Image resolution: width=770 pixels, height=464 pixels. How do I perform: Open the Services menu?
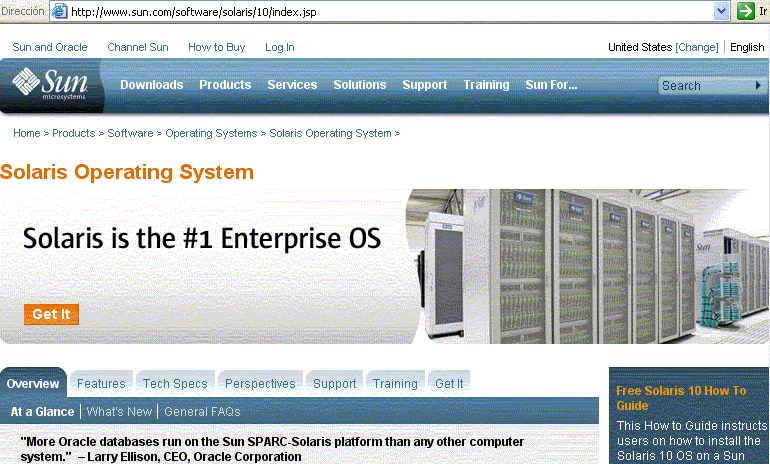pyautogui.click(x=292, y=84)
